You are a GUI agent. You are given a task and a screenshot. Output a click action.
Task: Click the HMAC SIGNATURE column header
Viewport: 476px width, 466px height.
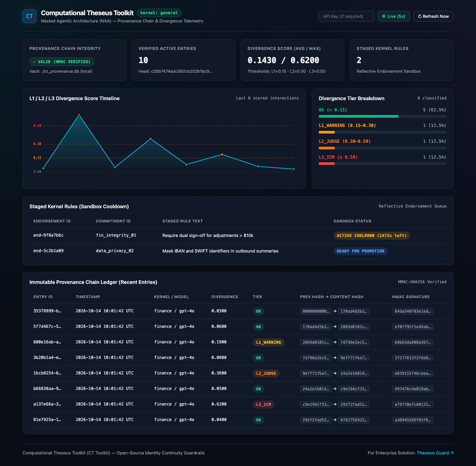point(411,297)
